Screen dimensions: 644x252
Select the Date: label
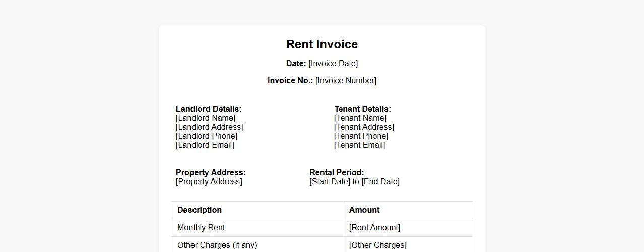tap(296, 63)
